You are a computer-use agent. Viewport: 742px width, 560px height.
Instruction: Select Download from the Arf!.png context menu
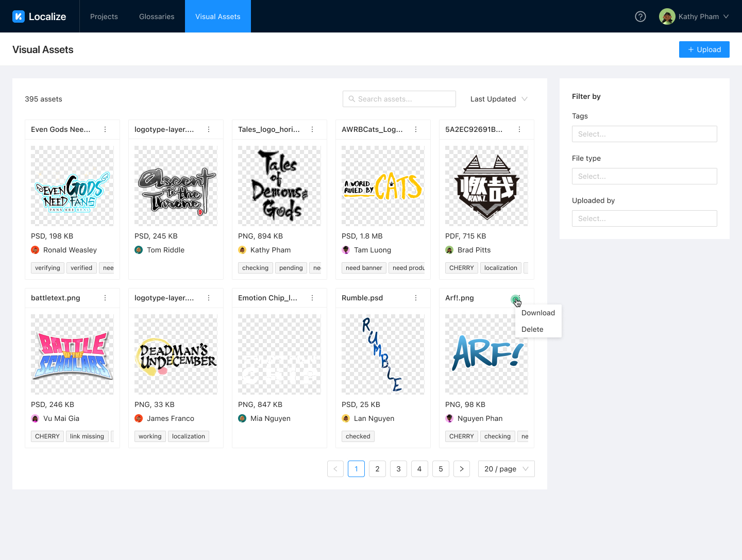click(538, 313)
